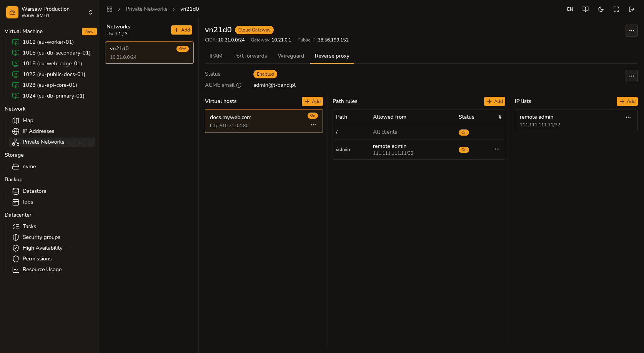Switch to Port forwards tab
This screenshot has height=353, width=644.
(x=250, y=56)
